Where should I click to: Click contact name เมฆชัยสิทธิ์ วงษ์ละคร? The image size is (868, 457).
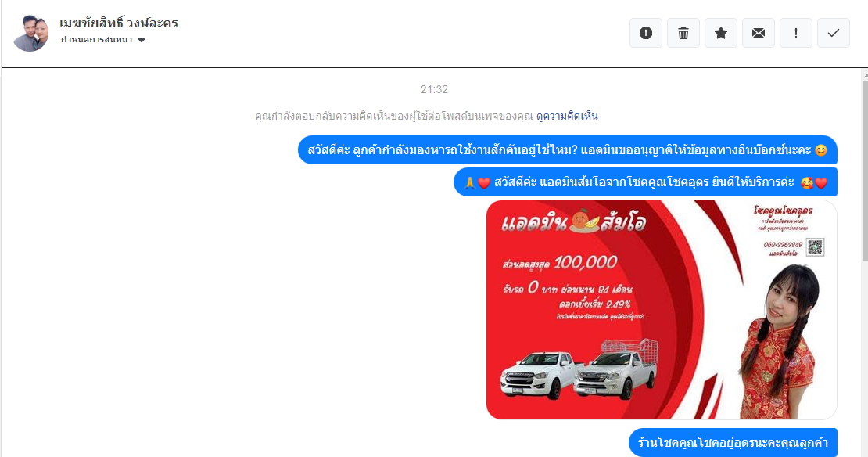tap(118, 23)
